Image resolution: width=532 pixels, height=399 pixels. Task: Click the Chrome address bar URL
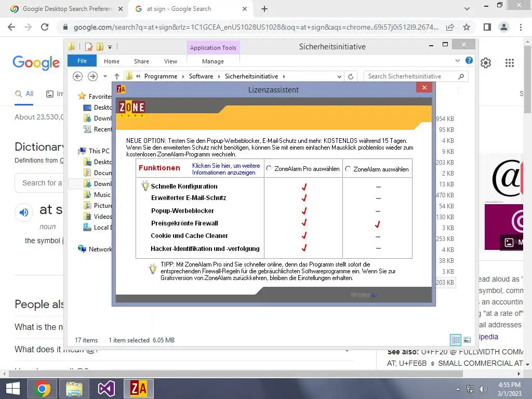(256, 27)
